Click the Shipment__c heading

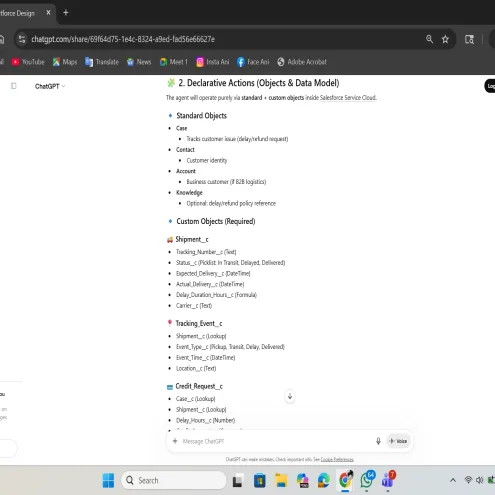[x=192, y=239]
